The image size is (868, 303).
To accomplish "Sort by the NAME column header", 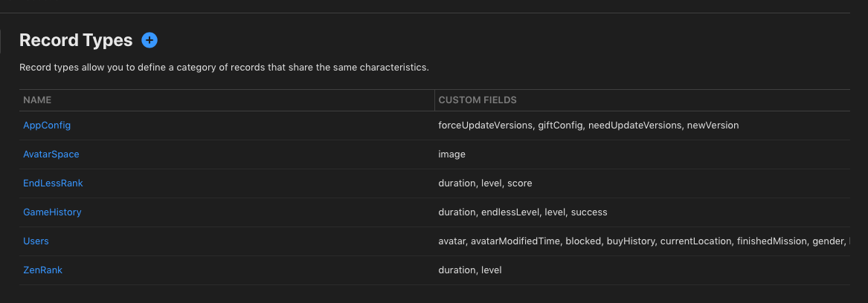I will (37, 100).
